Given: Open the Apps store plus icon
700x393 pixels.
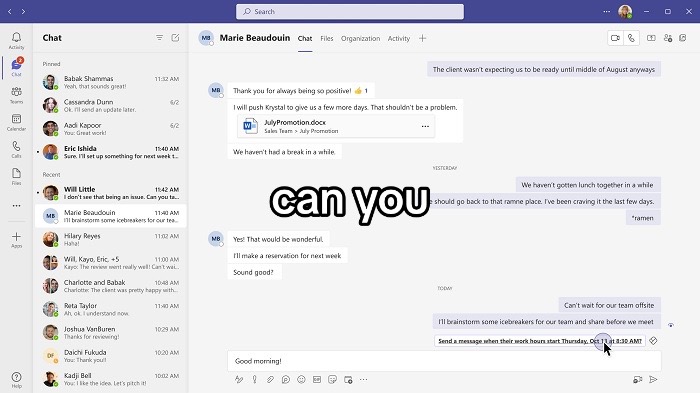Looking at the screenshot, I should click(17, 240).
